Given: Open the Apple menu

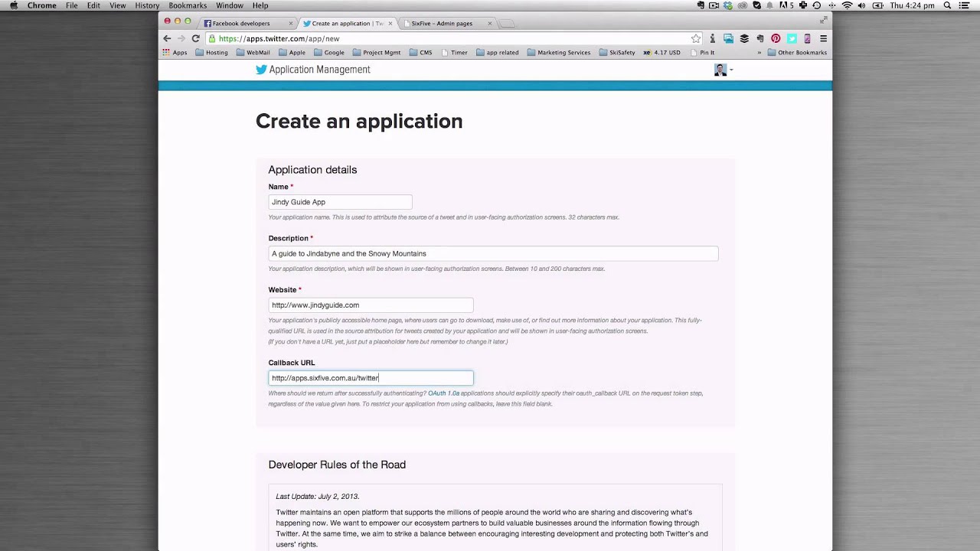Looking at the screenshot, I should [14, 5].
